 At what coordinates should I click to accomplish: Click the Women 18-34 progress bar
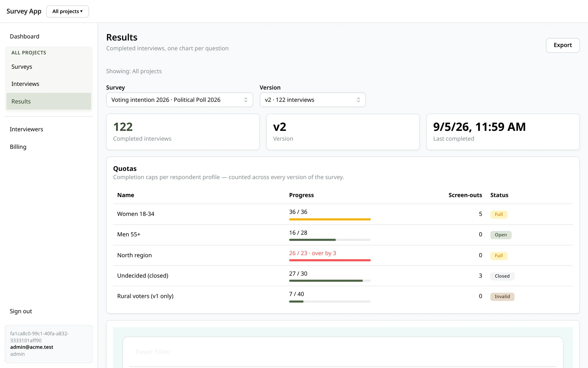330,219
